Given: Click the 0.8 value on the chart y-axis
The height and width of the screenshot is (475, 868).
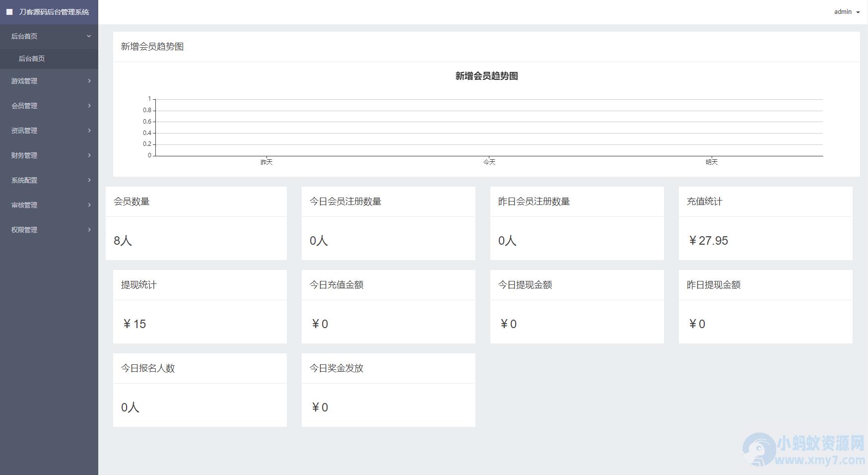Looking at the screenshot, I should (147, 110).
